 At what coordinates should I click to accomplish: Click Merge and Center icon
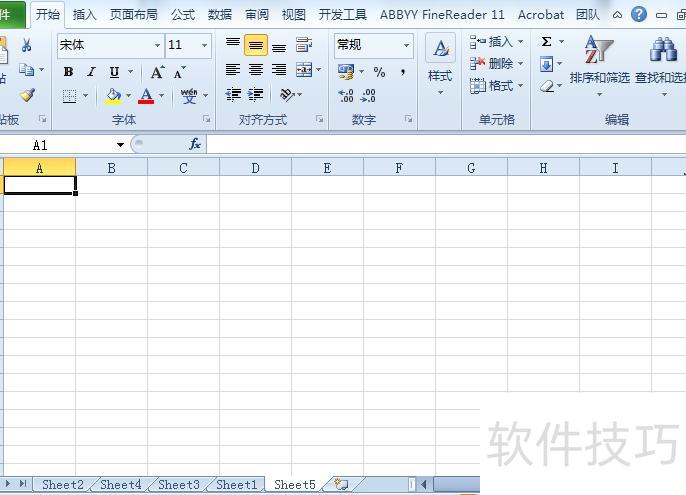[304, 70]
